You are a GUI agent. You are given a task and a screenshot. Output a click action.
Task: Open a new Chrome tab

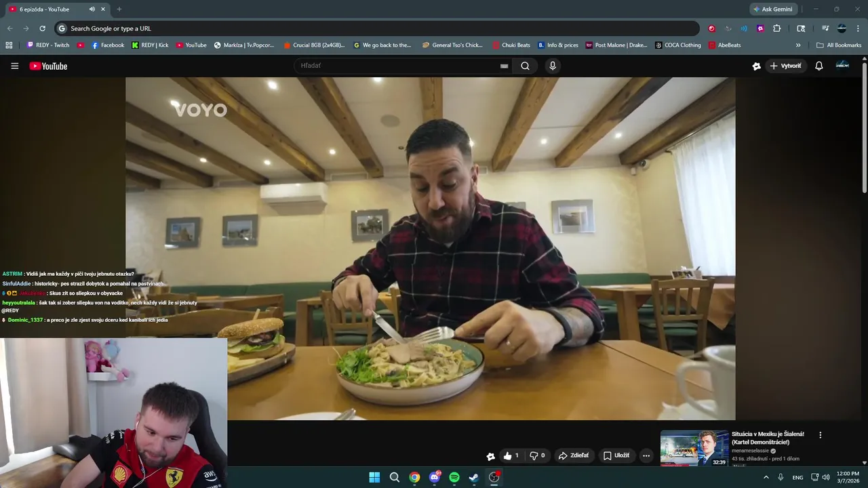pyautogui.click(x=119, y=9)
